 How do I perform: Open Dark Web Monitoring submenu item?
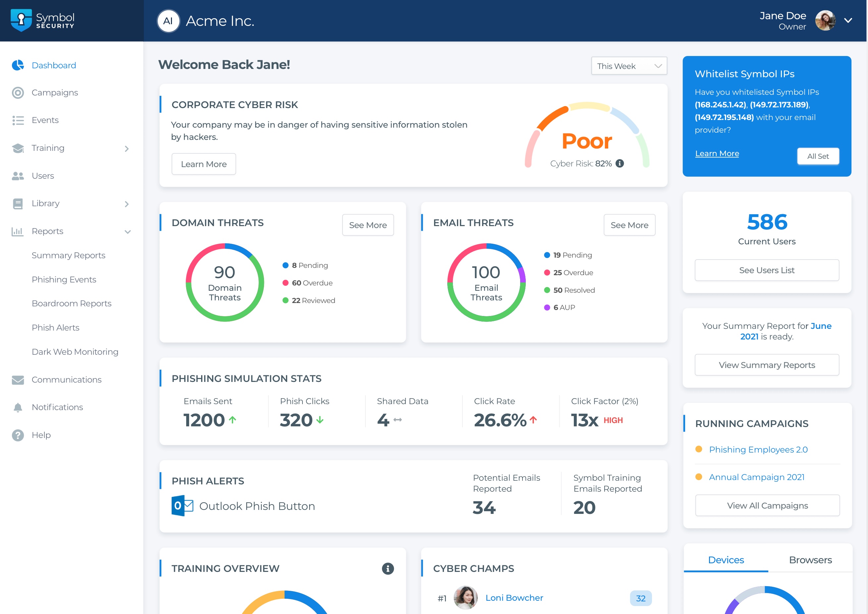(x=75, y=352)
